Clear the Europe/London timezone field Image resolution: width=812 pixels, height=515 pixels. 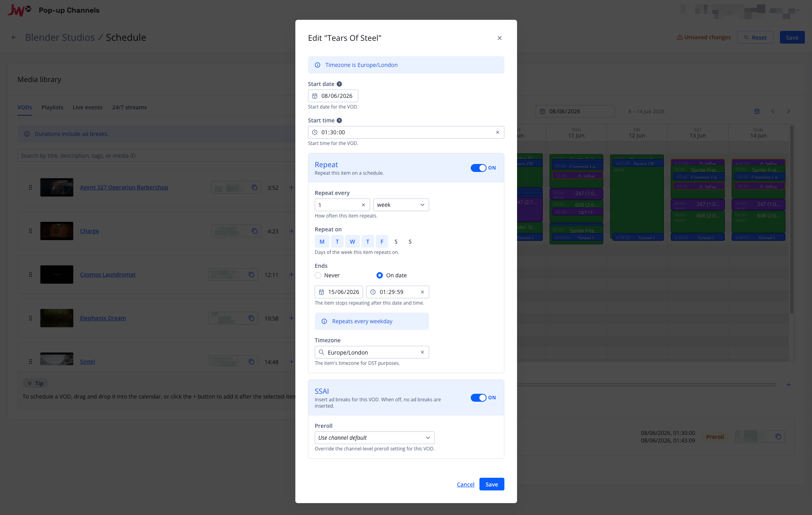coord(422,352)
